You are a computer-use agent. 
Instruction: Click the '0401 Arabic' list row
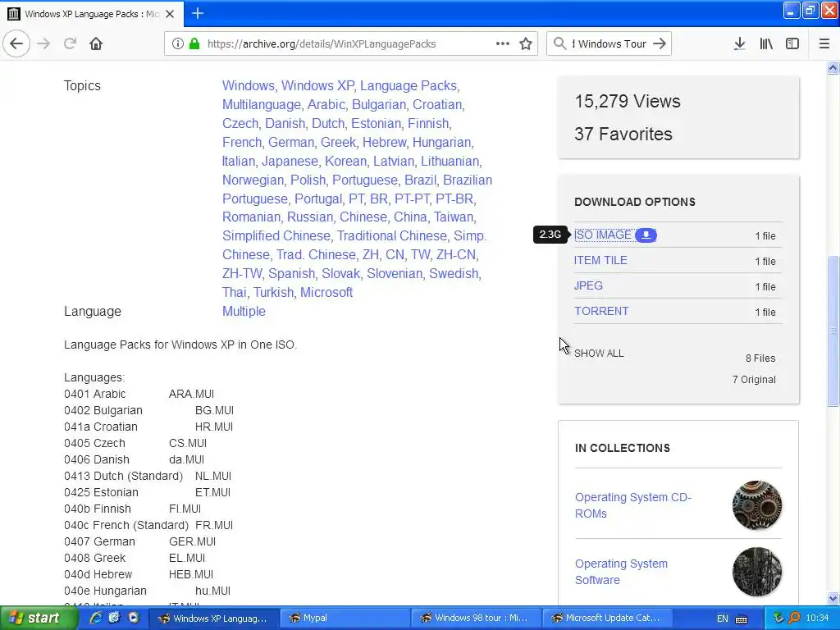click(139, 394)
